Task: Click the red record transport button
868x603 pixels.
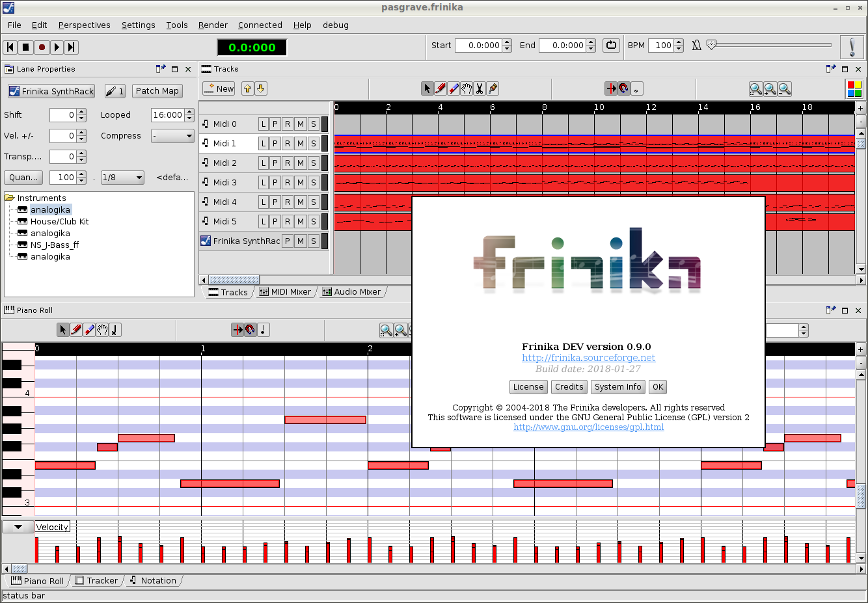Action: pos(42,47)
